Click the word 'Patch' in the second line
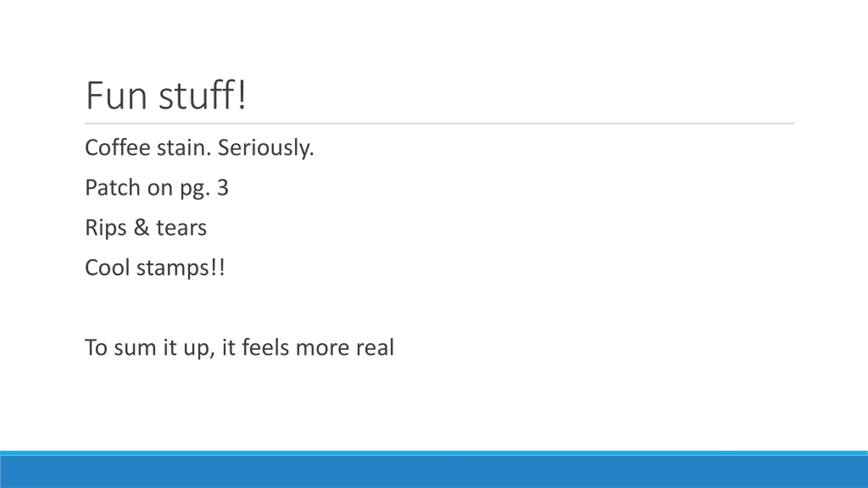The image size is (868, 488). [113, 187]
